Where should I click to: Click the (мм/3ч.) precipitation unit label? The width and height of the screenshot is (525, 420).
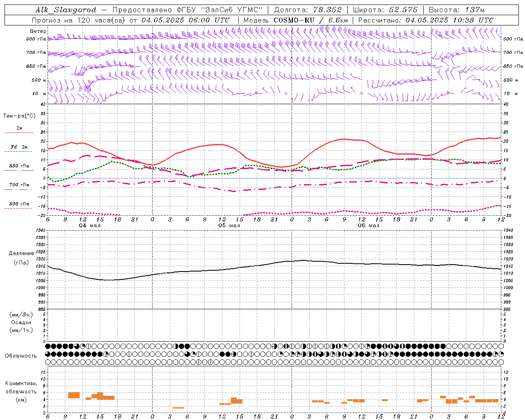[x=21, y=315]
